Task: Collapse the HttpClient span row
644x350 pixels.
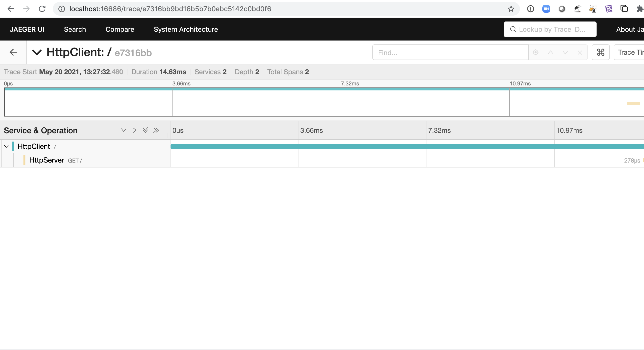Action: [7, 146]
